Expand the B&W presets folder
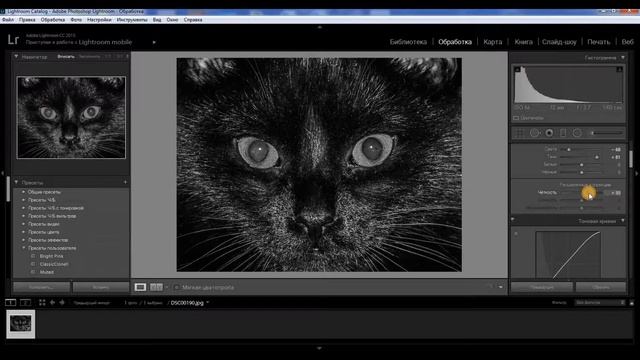The image size is (640, 360). (23, 200)
